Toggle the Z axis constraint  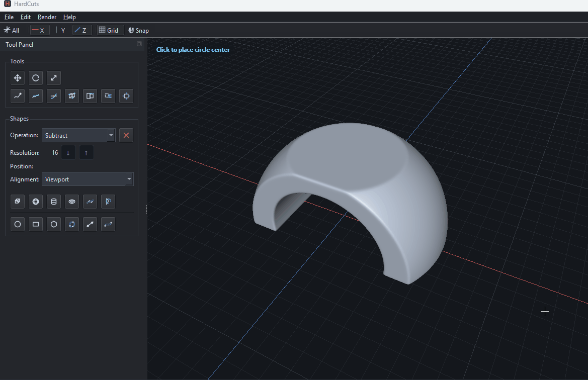point(81,30)
